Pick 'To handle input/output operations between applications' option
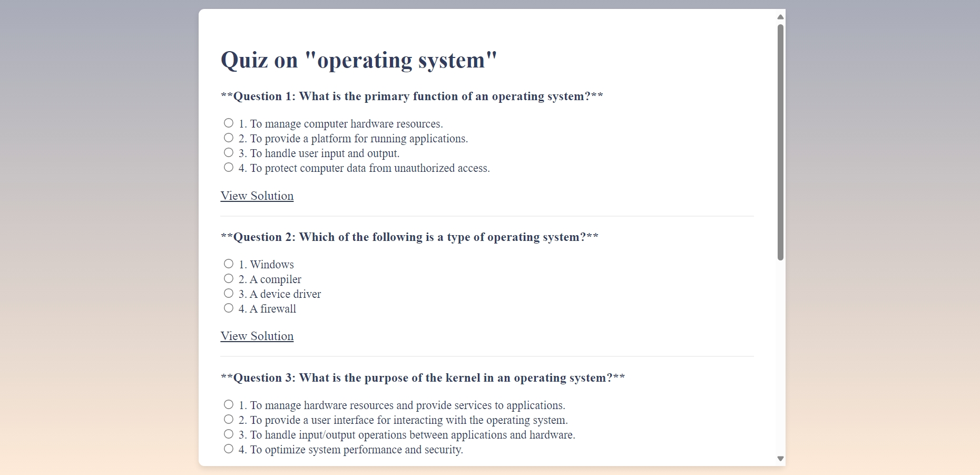The height and width of the screenshot is (475, 980). pos(229,434)
